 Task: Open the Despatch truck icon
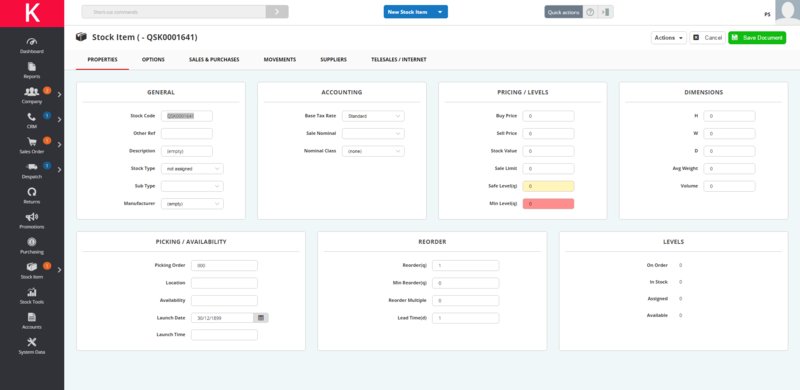(32, 167)
